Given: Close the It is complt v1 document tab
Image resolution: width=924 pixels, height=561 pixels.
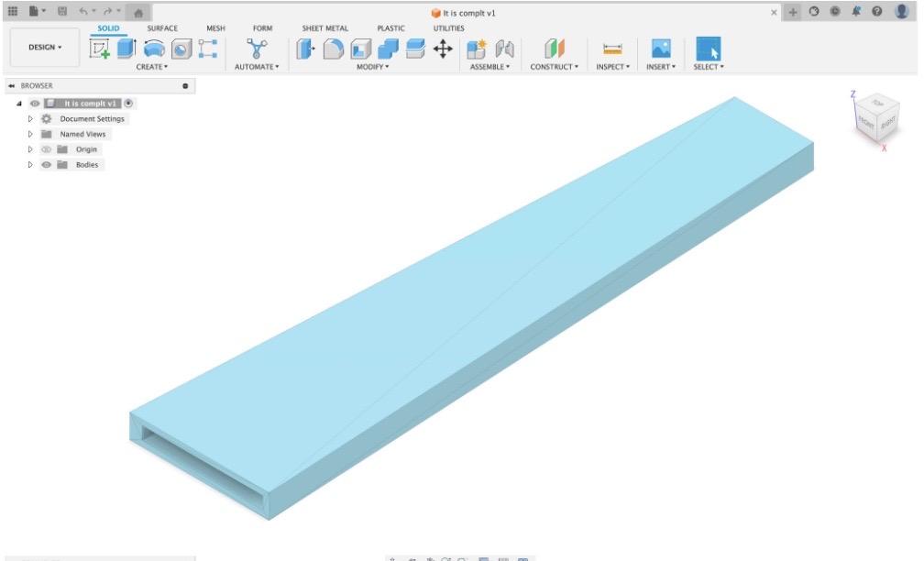Looking at the screenshot, I should point(774,13).
